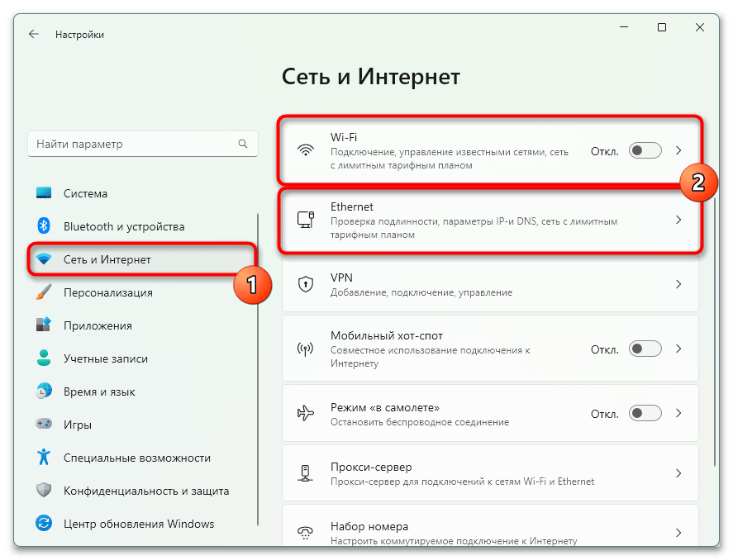
Task: Click the Учетные записи person icon
Action: click(44, 358)
